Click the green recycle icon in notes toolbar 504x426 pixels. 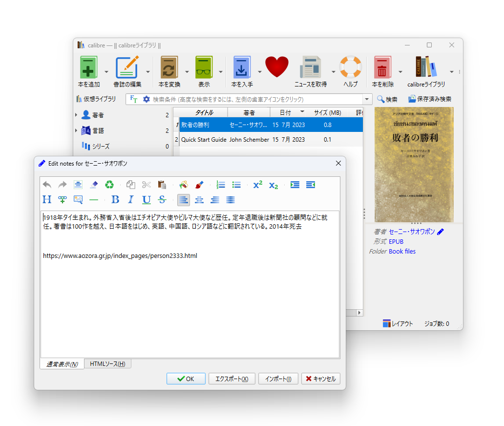[x=109, y=185]
